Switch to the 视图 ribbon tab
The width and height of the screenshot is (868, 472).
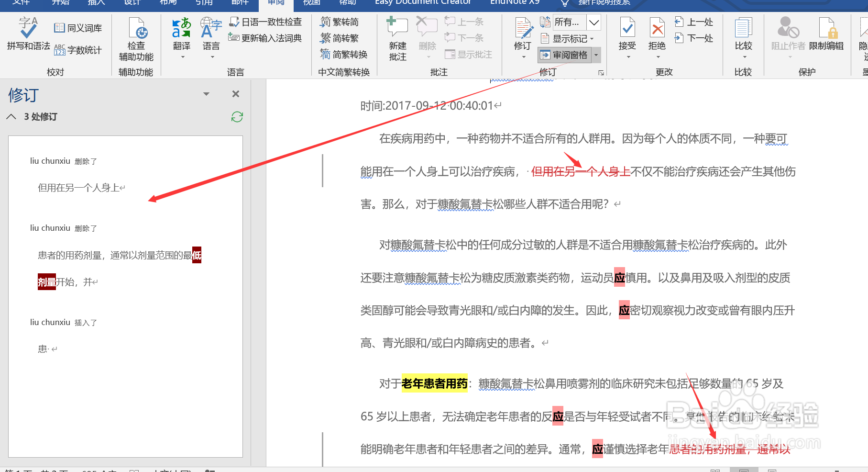(311, 3)
